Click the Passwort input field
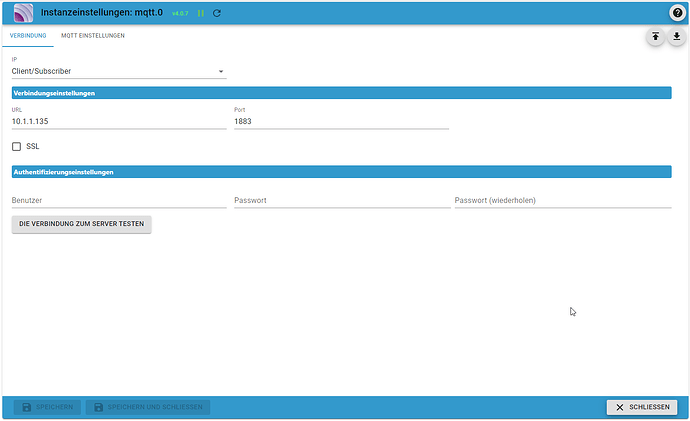This screenshot has height=421, width=690. coord(342,201)
